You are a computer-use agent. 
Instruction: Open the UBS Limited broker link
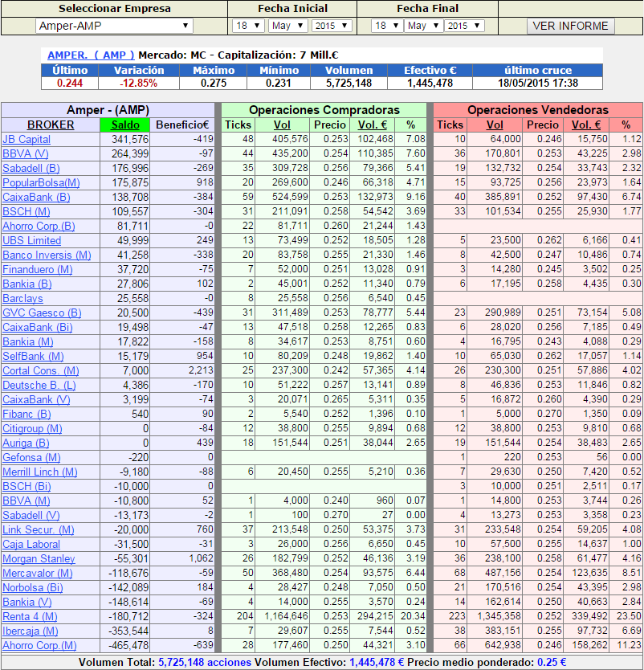click(31, 240)
